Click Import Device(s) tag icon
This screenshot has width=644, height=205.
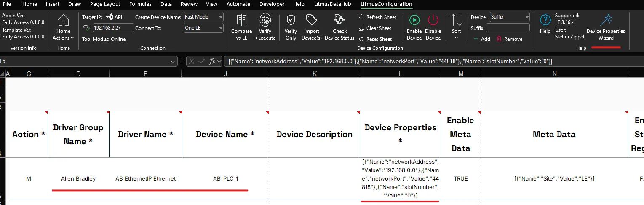tap(311, 20)
